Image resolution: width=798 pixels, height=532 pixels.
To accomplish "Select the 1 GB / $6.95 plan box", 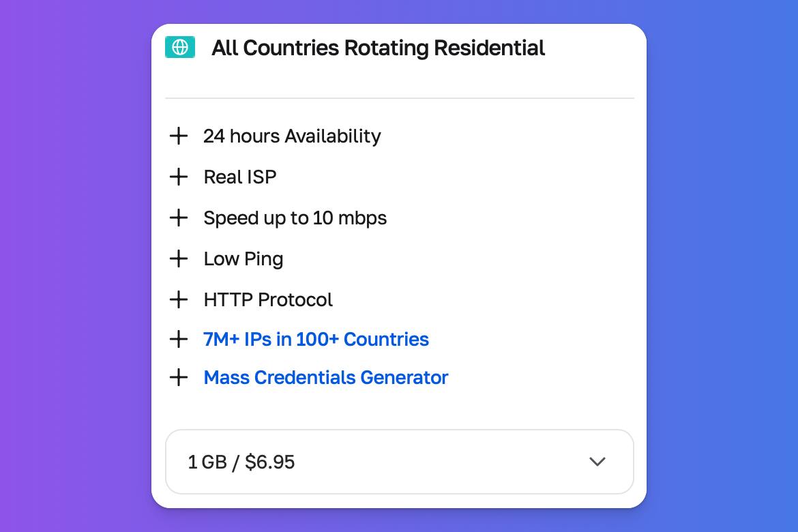I will pos(400,462).
